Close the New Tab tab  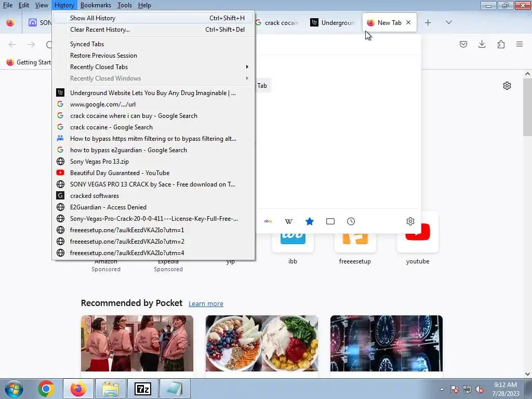(408, 22)
